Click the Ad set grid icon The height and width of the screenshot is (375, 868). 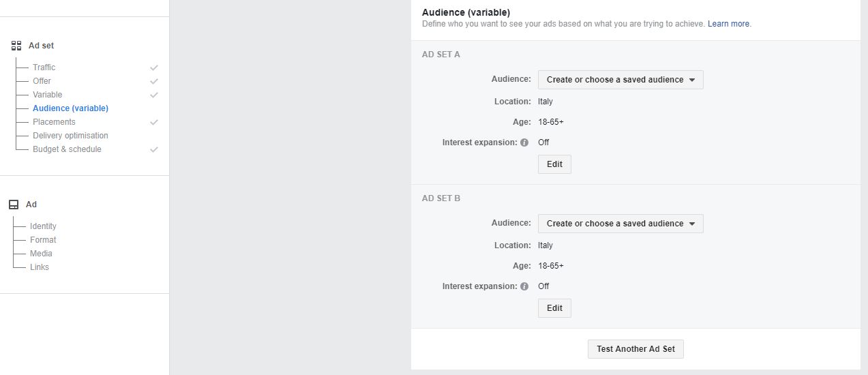[16, 46]
